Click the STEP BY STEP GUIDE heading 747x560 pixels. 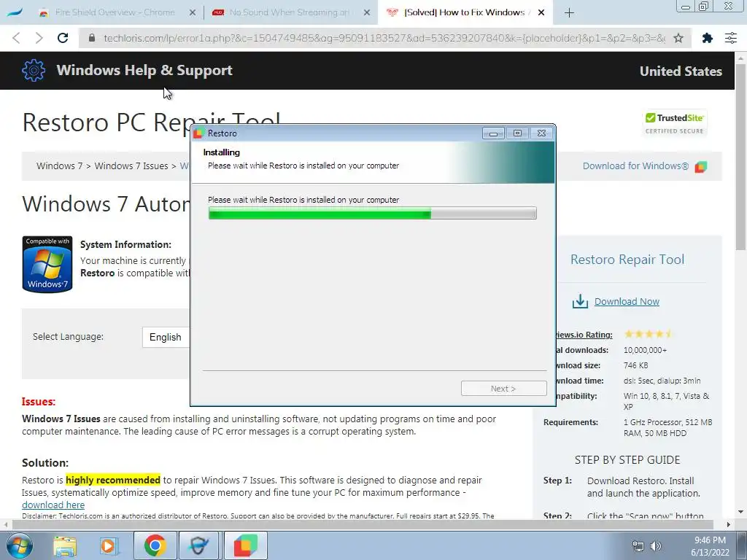[627, 460]
